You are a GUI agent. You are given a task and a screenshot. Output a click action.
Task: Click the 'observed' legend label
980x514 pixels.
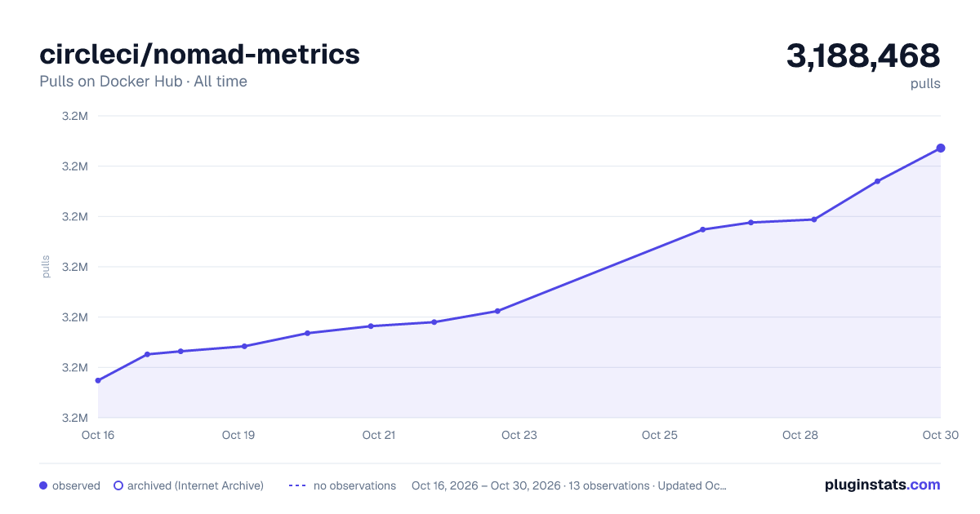pyautogui.click(x=76, y=485)
